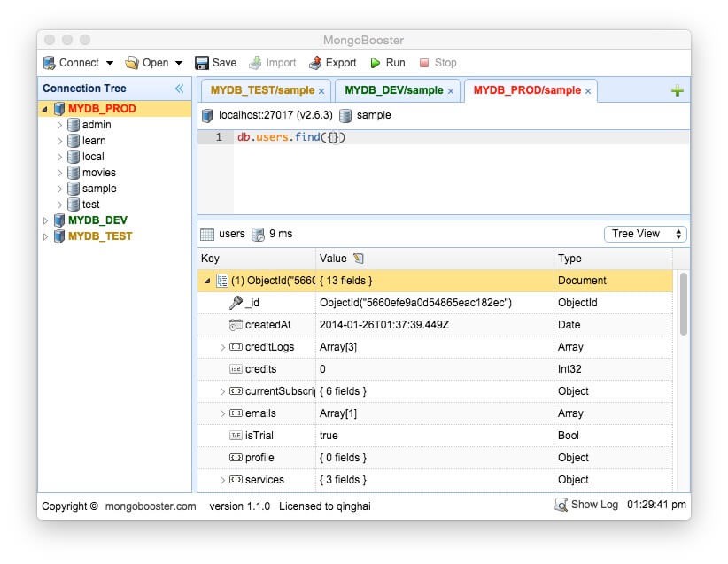Close the MYDB_PROD/sample tab
The height and width of the screenshot is (564, 728).
tap(588, 91)
